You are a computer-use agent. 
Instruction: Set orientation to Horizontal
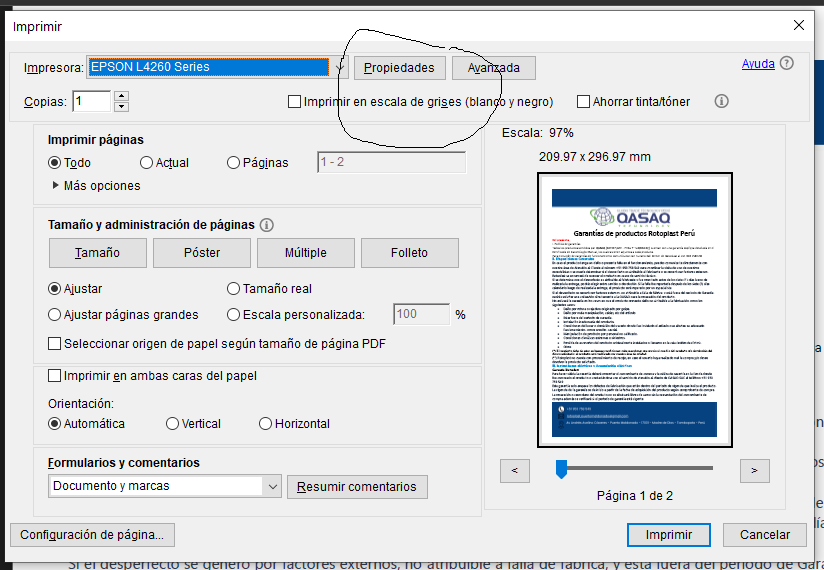(265, 423)
